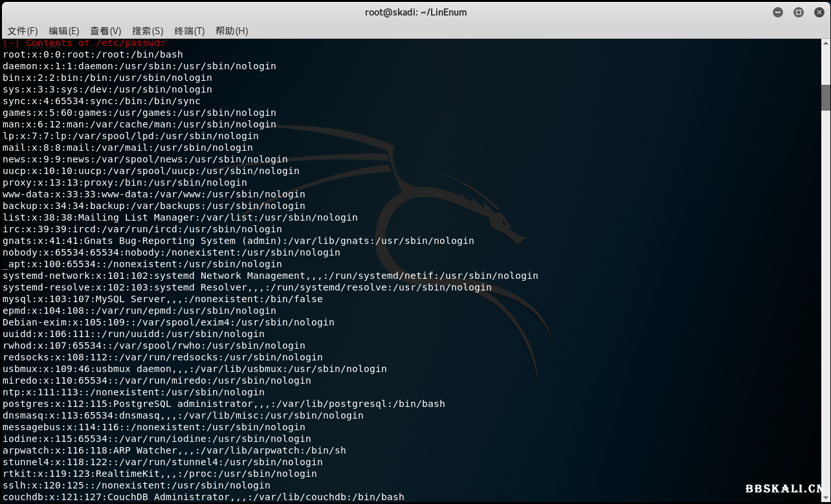The width and height of the screenshot is (831, 504).
Task: Open the 帮助(H) menu
Action: (x=232, y=31)
